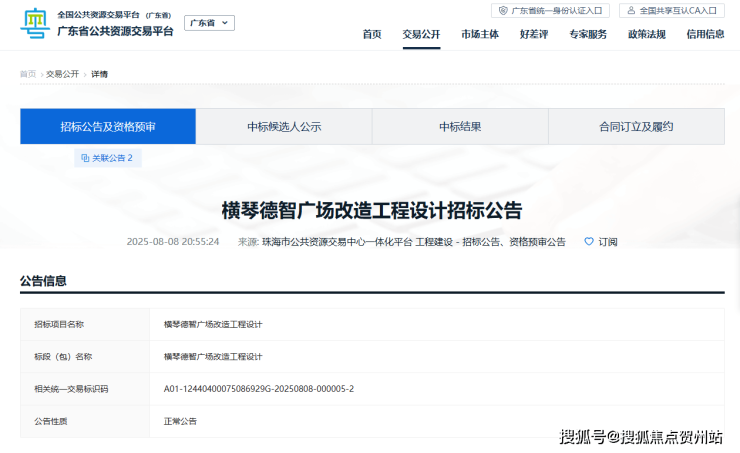740x453 pixels.
Task: Open the 政策法规 navigation menu
Action: (647, 34)
